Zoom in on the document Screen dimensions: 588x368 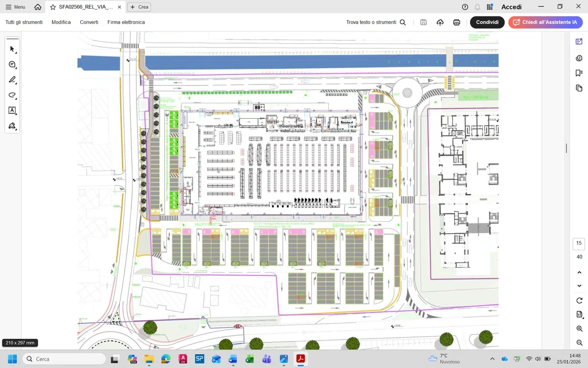click(x=579, y=329)
